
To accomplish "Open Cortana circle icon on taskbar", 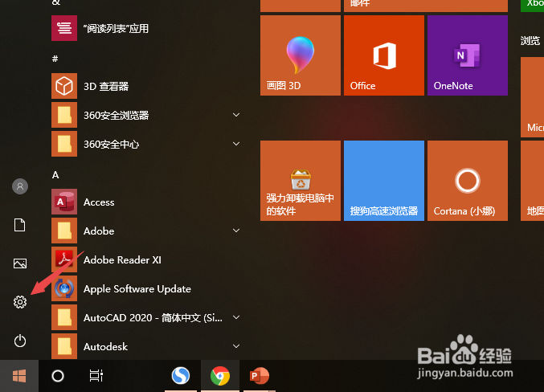I will point(58,376).
